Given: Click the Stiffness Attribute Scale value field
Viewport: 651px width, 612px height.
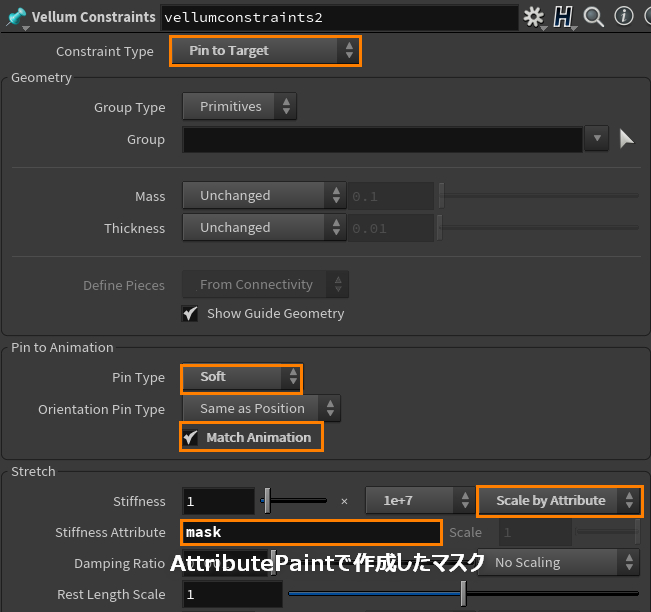Looking at the screenshot, I should [536, 533].
